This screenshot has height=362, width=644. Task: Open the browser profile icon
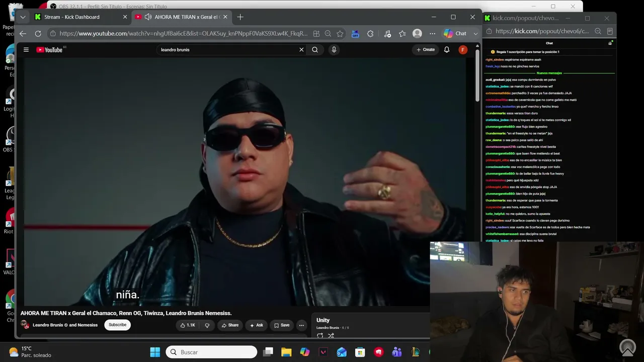click(417, 34)
